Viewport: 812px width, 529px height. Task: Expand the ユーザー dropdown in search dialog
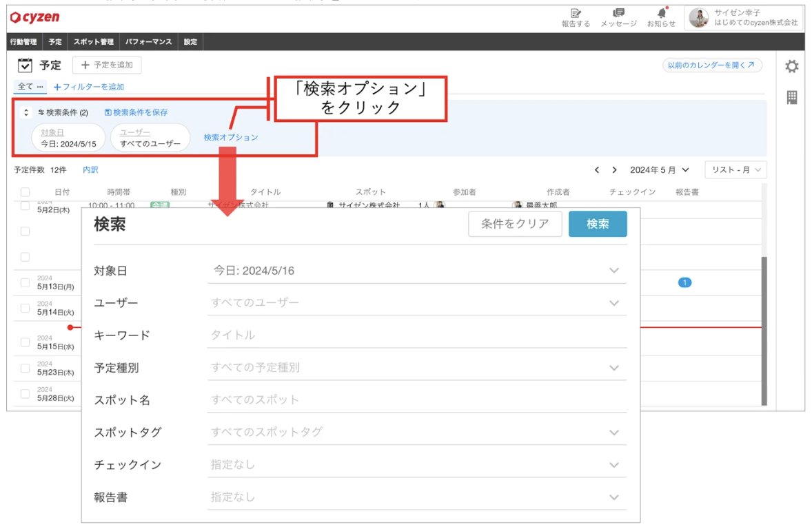pyautogui.click(x=613, y=303)
